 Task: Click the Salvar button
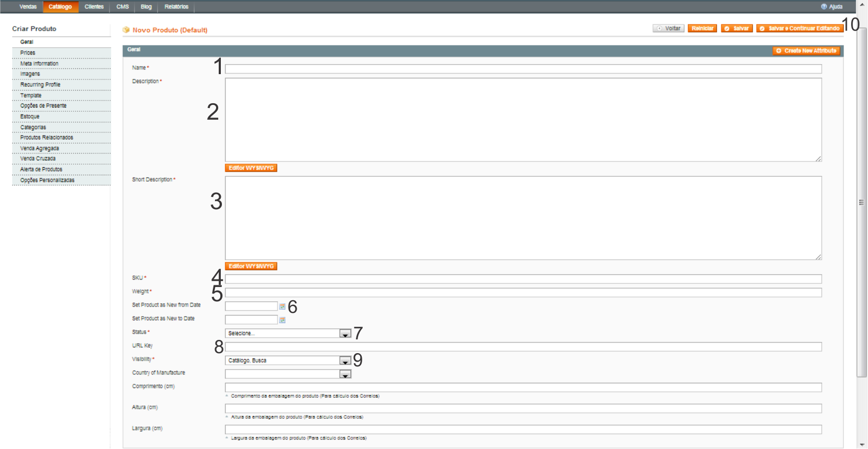click(737, 29)
